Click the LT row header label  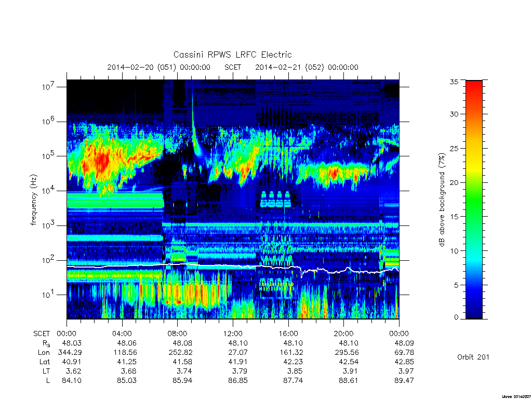(x=46, y=371)
